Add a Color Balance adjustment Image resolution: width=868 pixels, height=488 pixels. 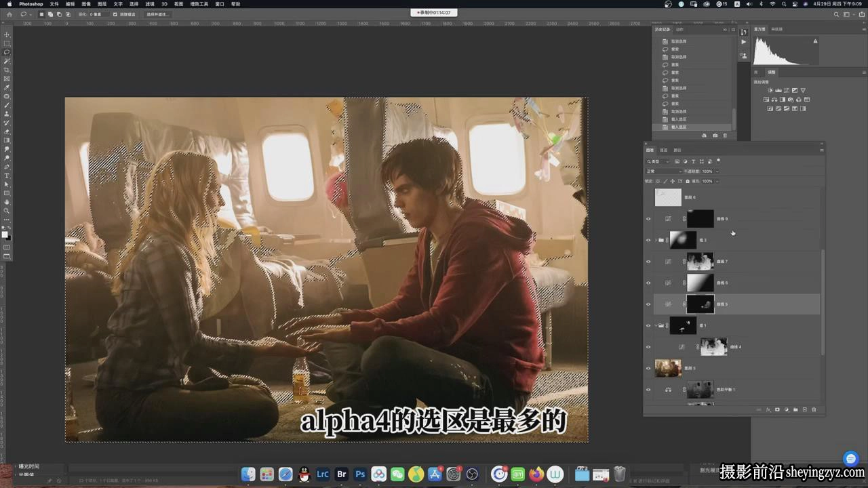[x=774, y=100]
